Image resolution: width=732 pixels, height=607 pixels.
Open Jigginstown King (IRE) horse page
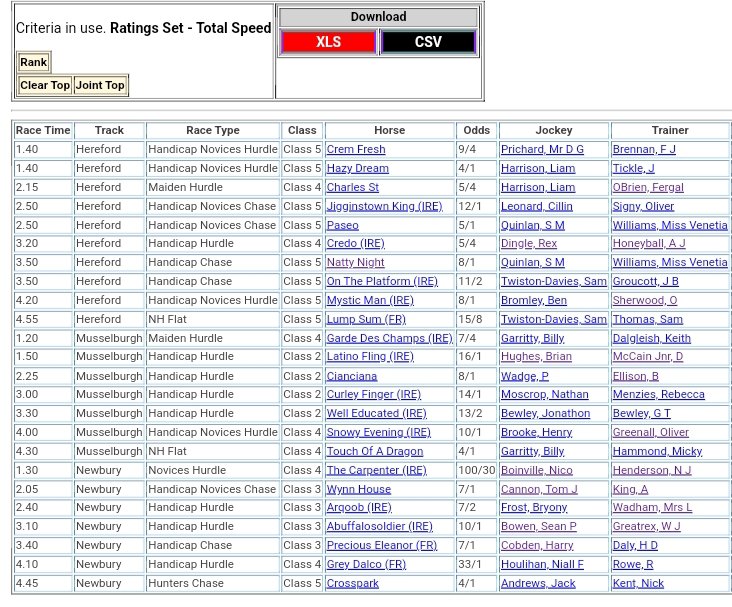pos(384,206)
